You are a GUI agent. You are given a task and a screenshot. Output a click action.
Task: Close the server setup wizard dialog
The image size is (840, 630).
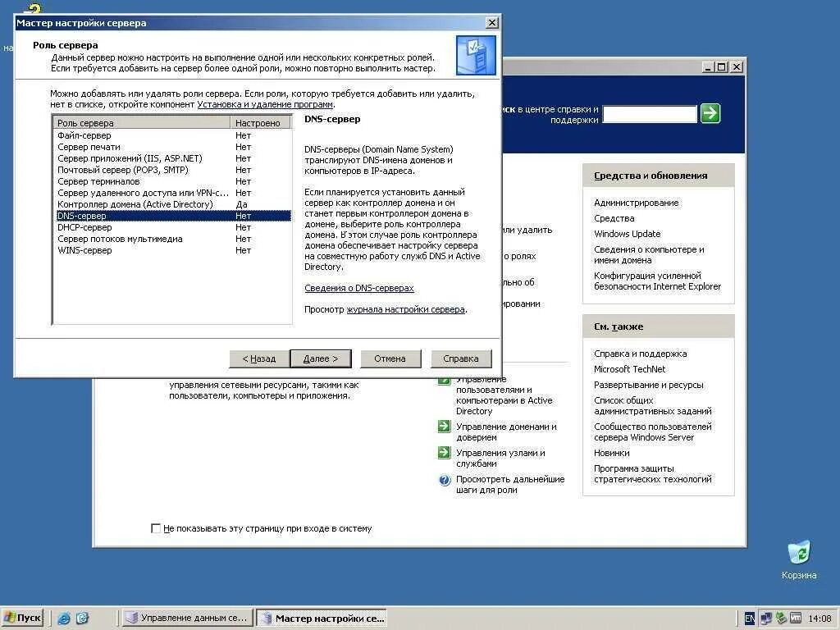click(492, 22)
